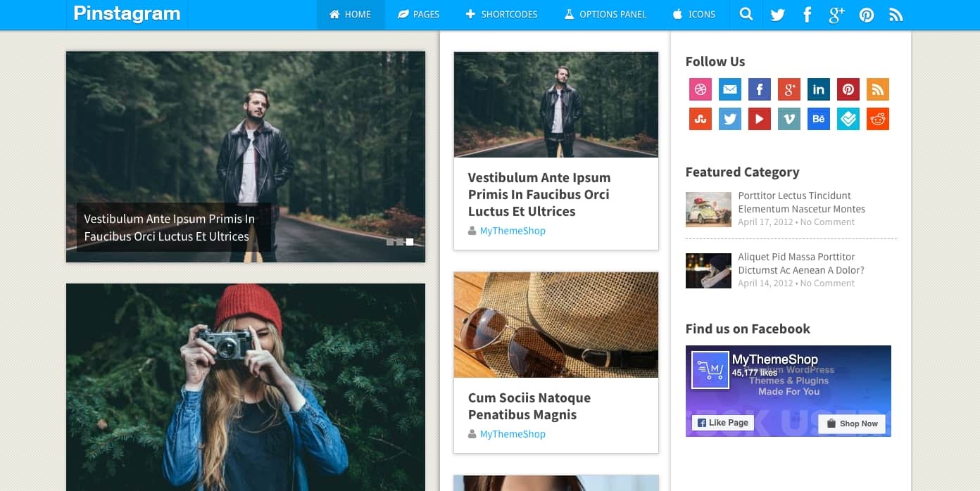Select the Icons menu item
980x491 pixels.
point(694,14)
